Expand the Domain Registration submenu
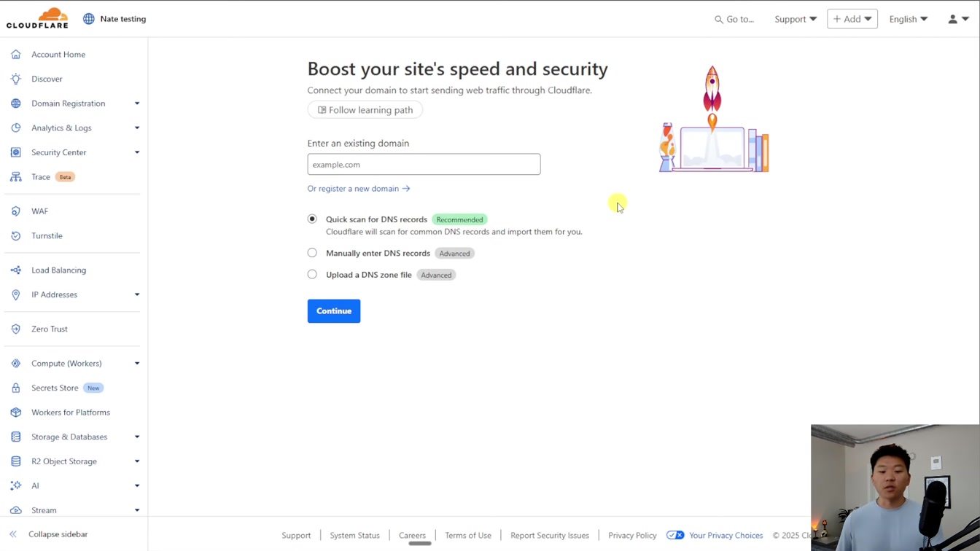This screenshot has height=551, width=980. click(136, 103)
